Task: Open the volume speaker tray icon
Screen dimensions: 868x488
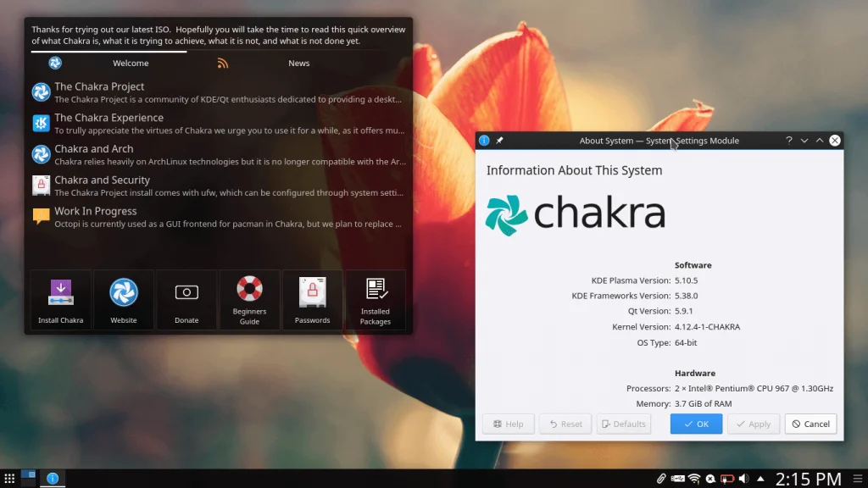Action: 743,479
